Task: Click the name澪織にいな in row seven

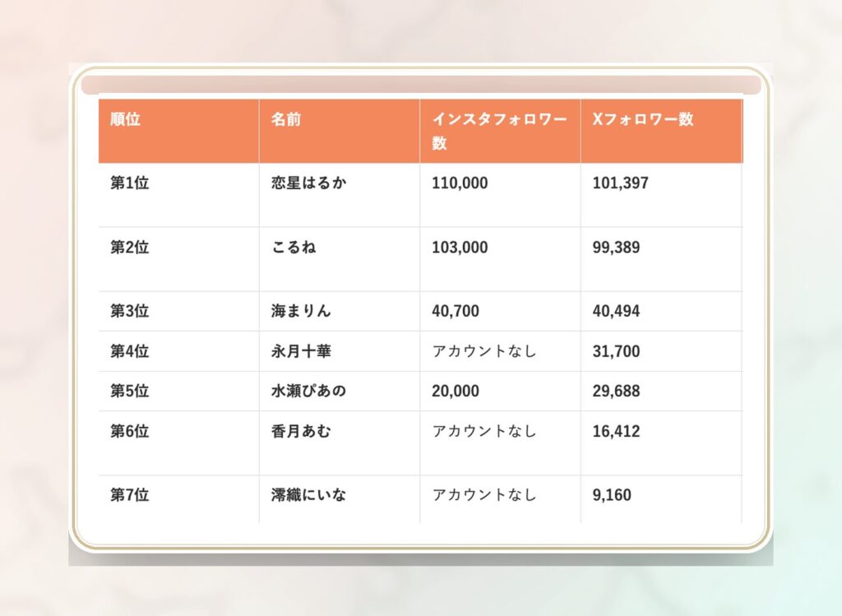Action: pos(308,495)
